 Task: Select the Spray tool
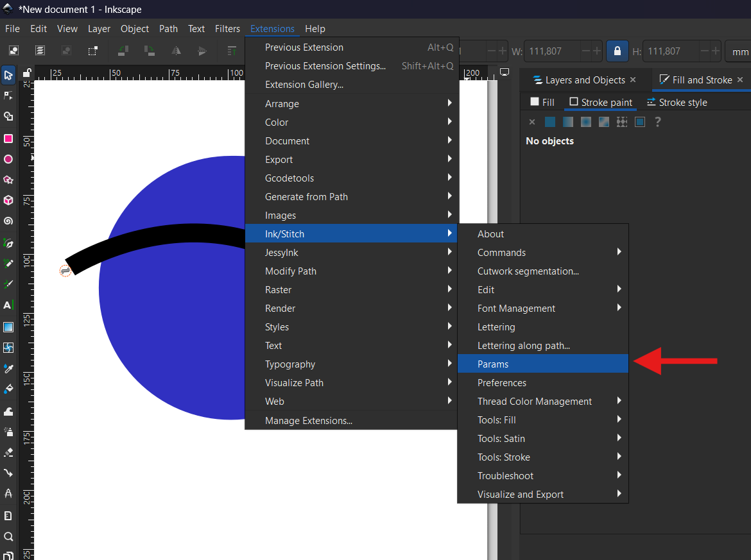[8, 432]
